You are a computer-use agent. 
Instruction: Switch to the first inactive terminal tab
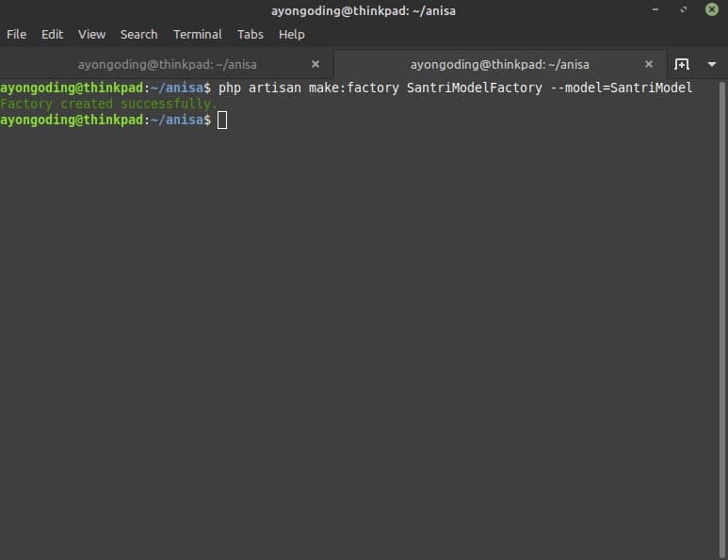click(x=167, y=65)
